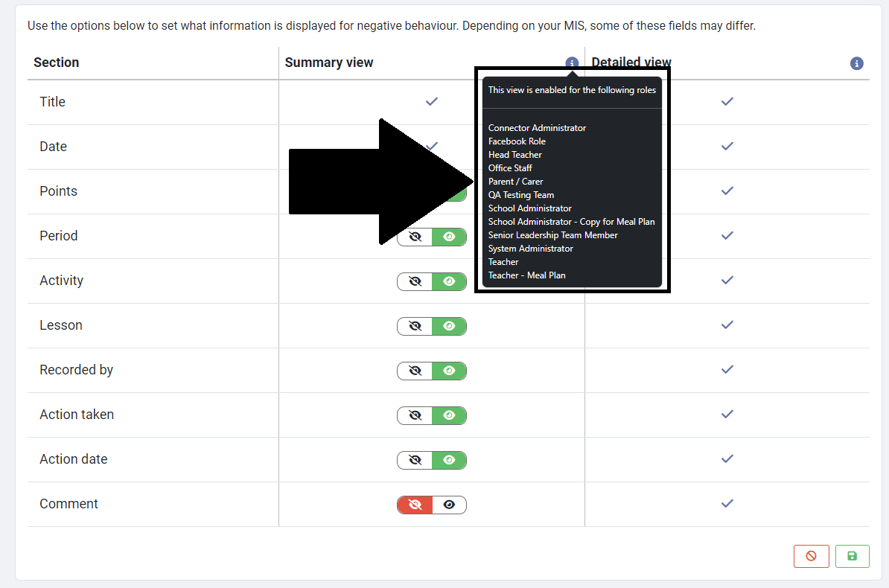889x588 pixels.
Task: Click the red hidden Comment toggle
Action: [x=415, y=505]
